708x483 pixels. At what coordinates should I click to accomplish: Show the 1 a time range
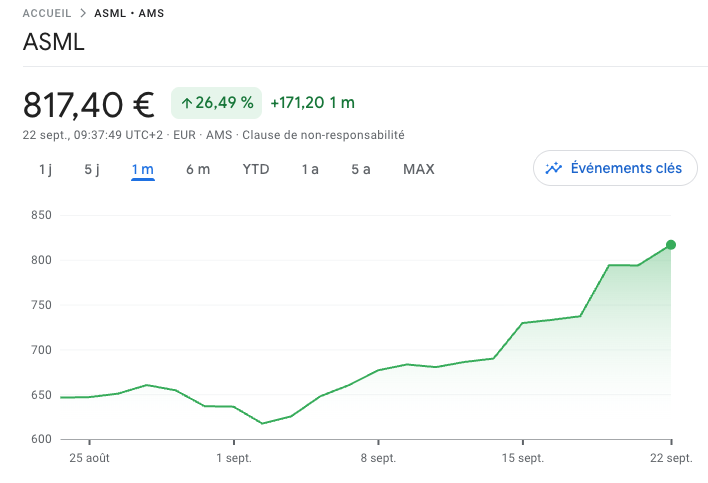coord(310,169)
